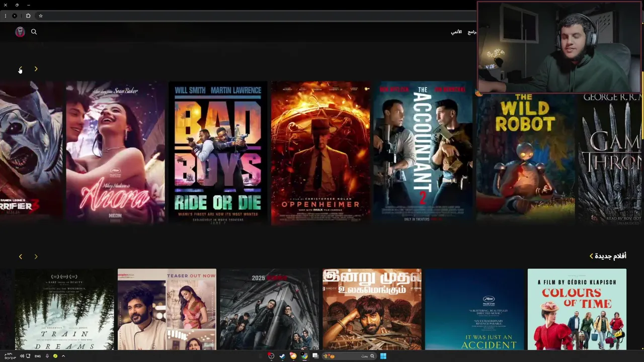Open The Wild Robot poster

[526, 157]
